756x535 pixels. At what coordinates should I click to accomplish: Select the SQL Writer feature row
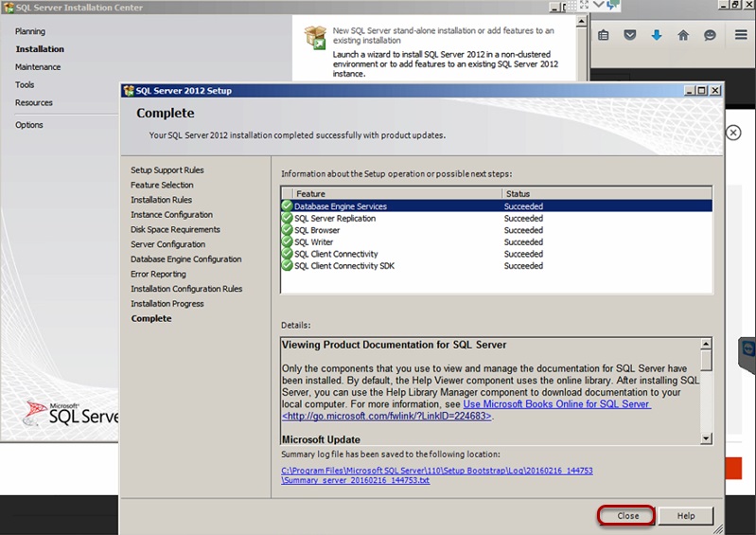[496, 241]
